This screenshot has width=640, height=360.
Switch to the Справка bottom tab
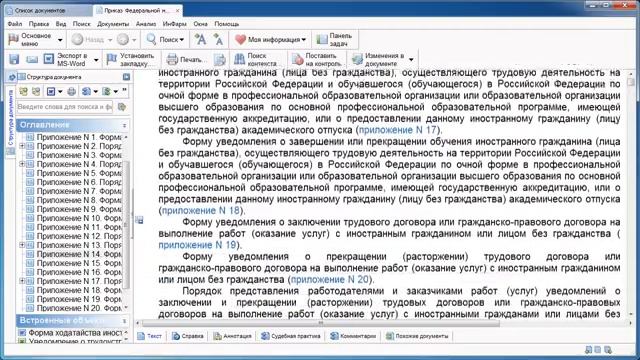pos(187,336)
